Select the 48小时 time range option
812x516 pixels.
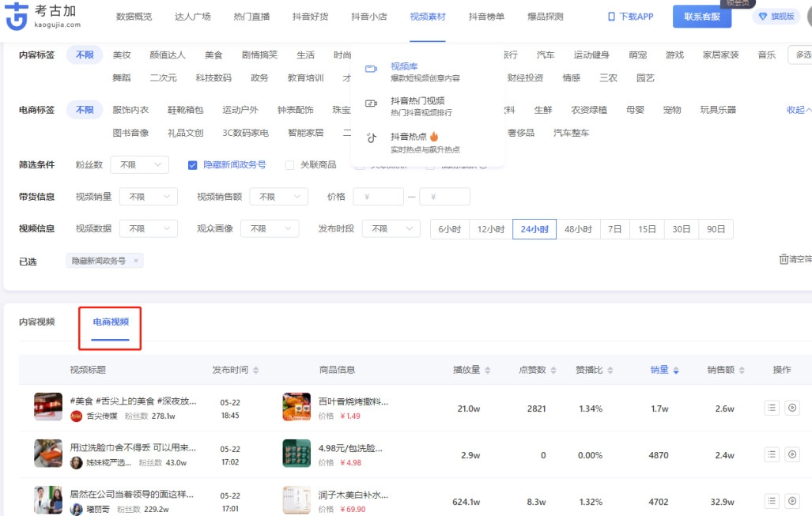(577, 229)
